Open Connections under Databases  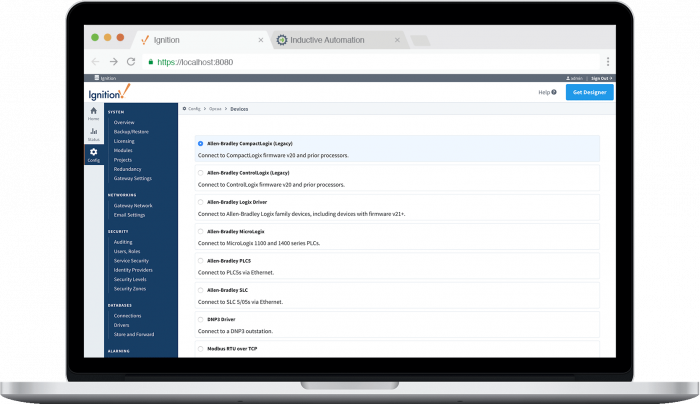127,316
